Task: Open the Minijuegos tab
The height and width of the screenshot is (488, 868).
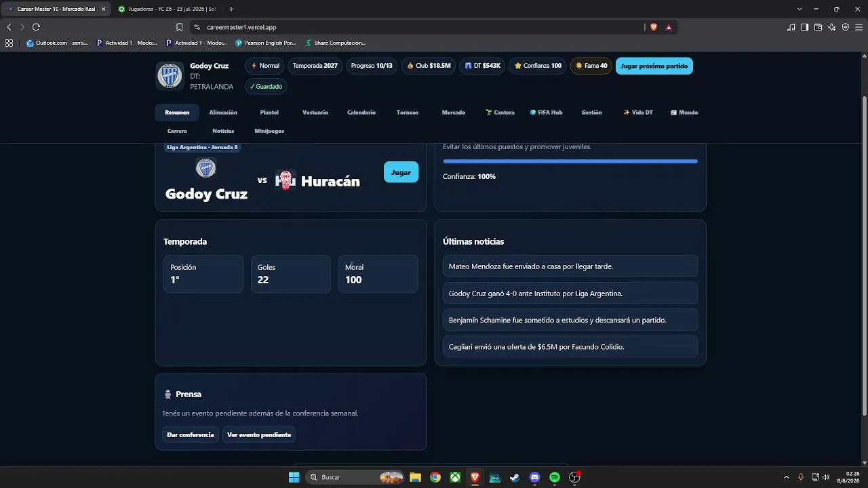Action: point(269,131)
